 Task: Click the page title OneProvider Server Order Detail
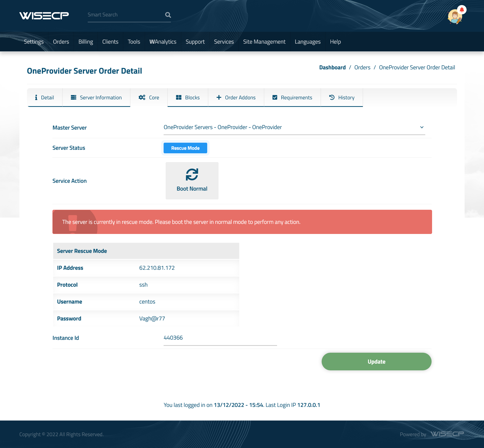(84, 71)
